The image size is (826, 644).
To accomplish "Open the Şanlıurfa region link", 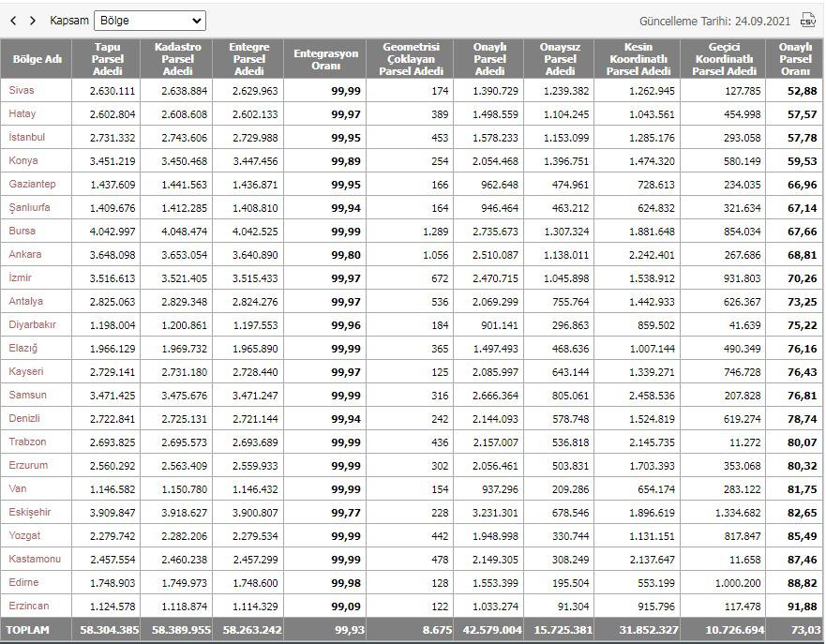I will [x=29, y=207].
